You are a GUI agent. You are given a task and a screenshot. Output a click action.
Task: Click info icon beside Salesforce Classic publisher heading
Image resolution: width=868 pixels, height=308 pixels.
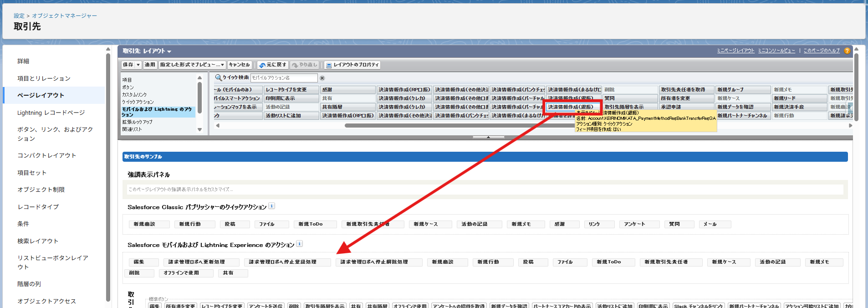[271, 206]
